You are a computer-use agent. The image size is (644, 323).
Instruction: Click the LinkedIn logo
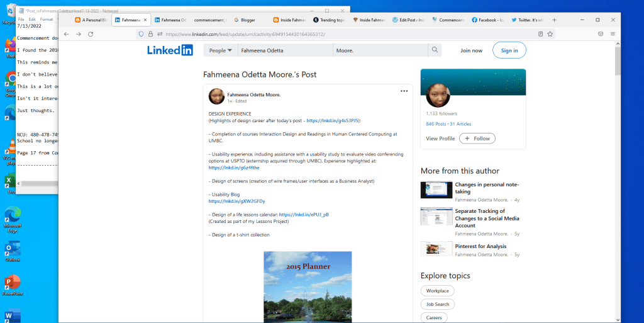click(170, 50)
